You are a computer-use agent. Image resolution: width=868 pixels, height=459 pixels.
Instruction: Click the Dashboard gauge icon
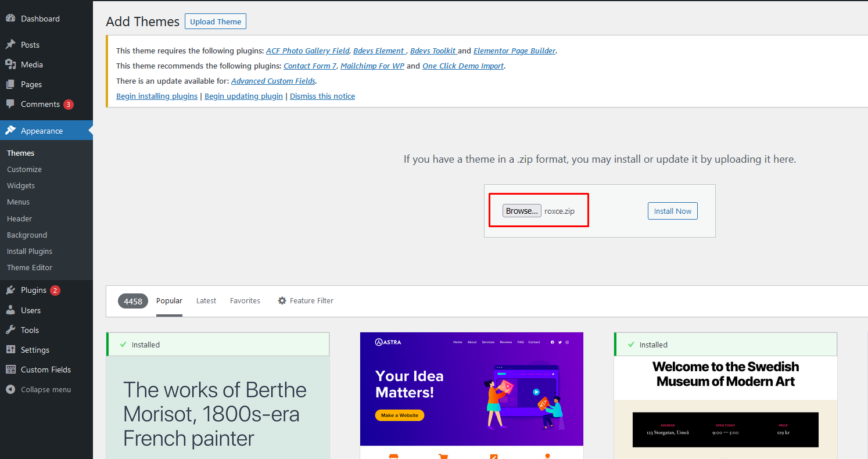pyautogui.click(x=10, y=19)
